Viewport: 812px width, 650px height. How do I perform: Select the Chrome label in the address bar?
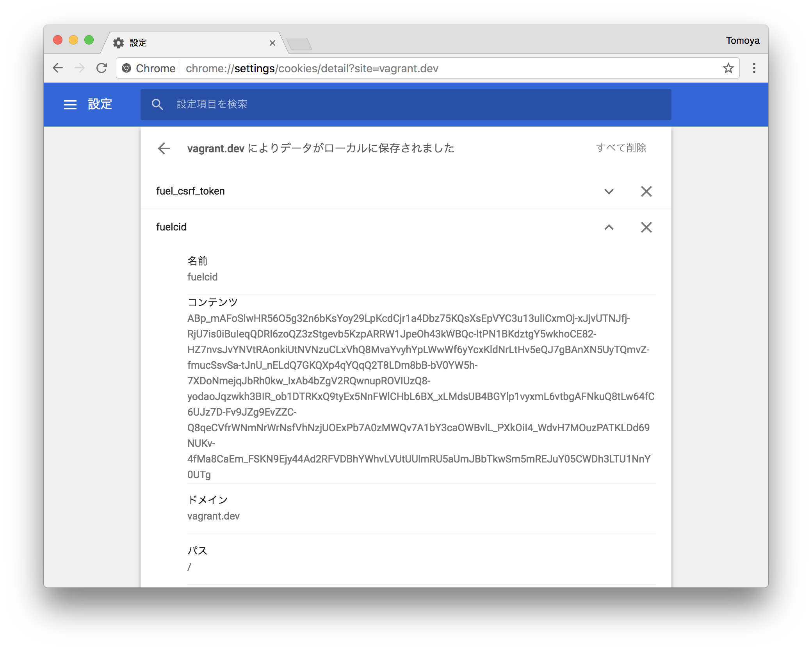(x=155, y=68)
